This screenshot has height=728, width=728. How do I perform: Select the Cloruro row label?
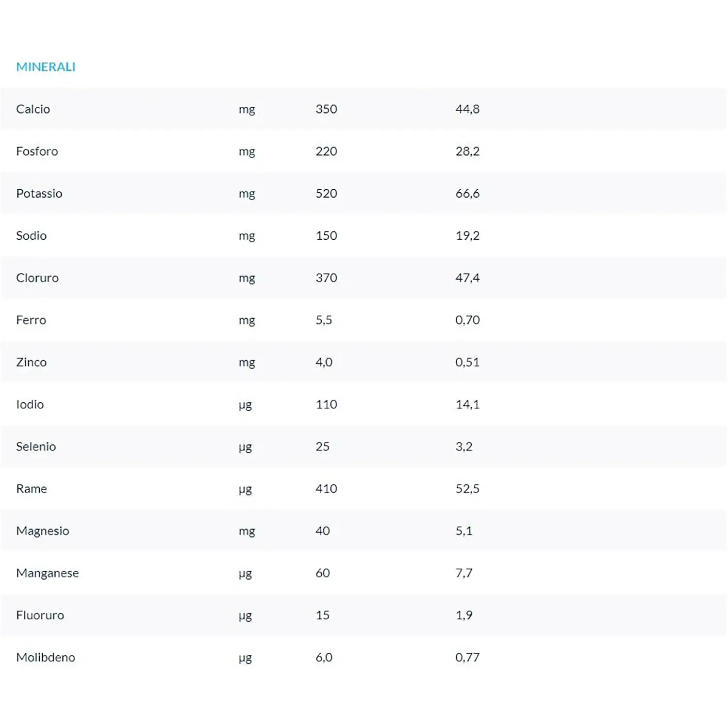click(37, 278)
